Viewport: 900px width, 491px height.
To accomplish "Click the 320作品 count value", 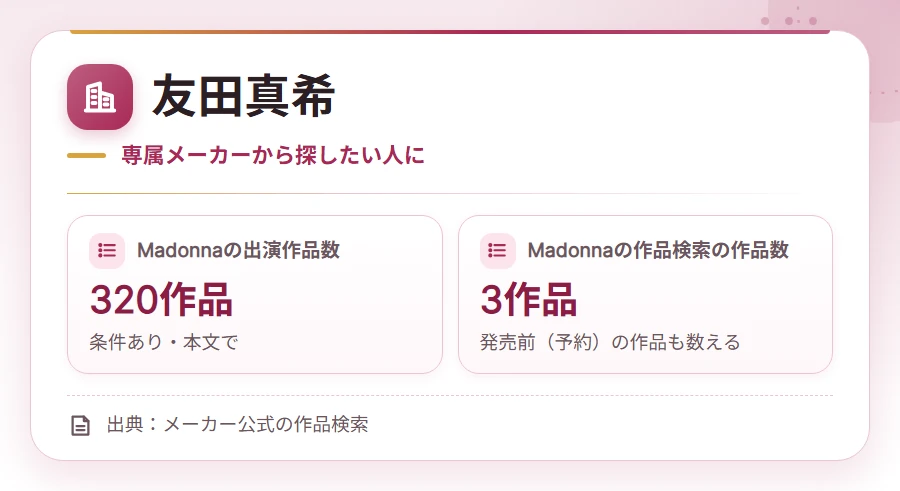I will click(161, 300).
